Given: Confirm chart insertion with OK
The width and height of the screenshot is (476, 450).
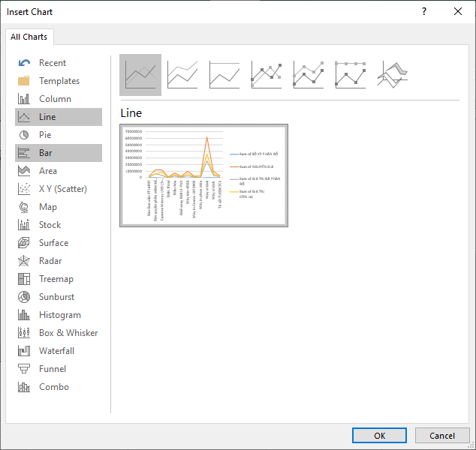Looking at the screenshot, I should coord(379,436).
